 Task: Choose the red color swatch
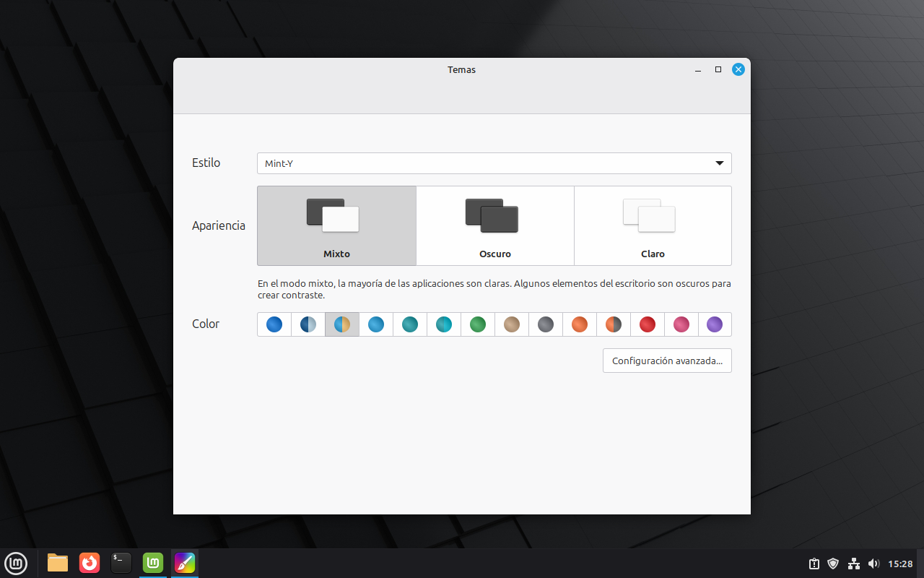tap(648, 324)
